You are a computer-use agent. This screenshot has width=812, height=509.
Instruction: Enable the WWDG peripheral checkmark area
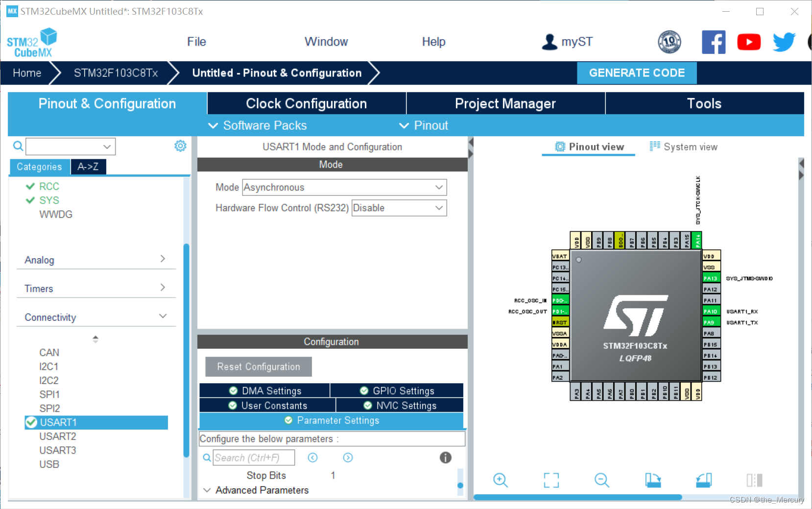point(56,214)
